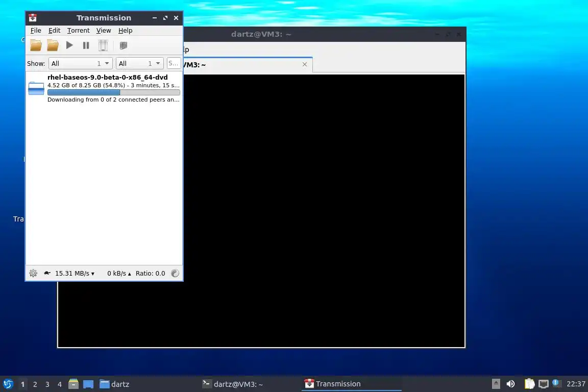588x392 pixels.
Task: Switch to virtual desktop 3
Action: coord(47,384)
